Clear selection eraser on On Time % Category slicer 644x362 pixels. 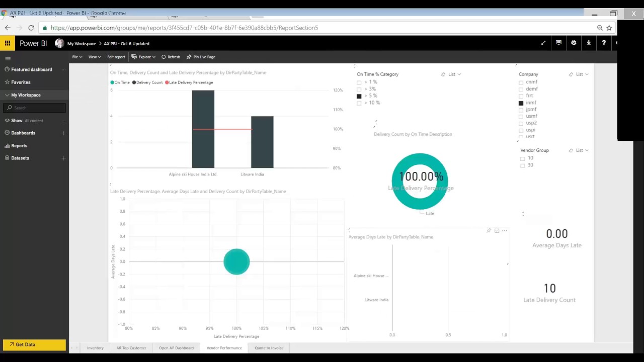(x=443, y=74)
